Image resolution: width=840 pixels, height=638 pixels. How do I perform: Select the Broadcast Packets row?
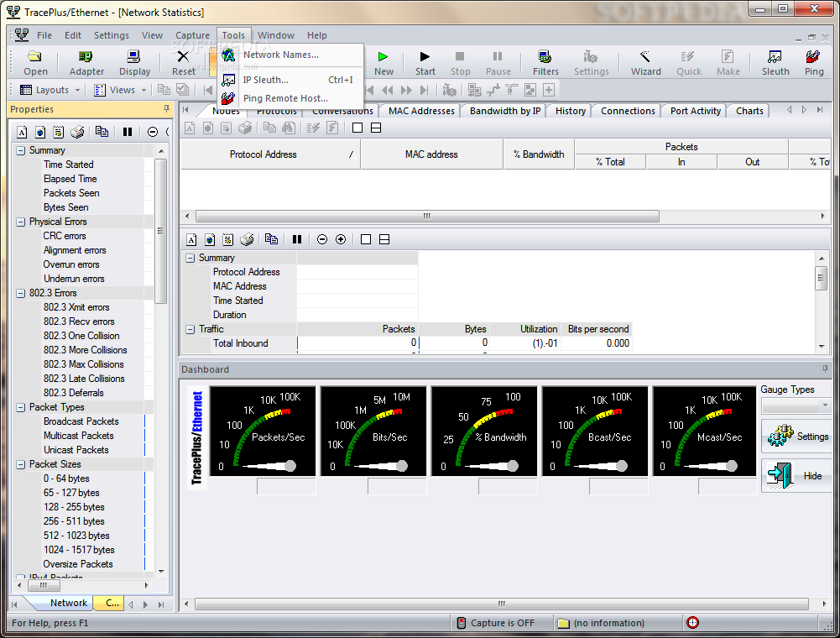point(81,422)
